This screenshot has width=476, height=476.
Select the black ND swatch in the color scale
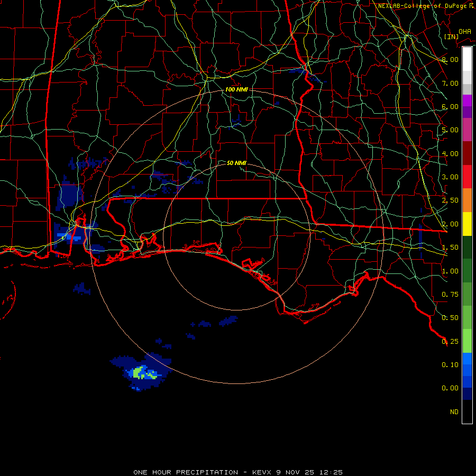tap(467, 411)
